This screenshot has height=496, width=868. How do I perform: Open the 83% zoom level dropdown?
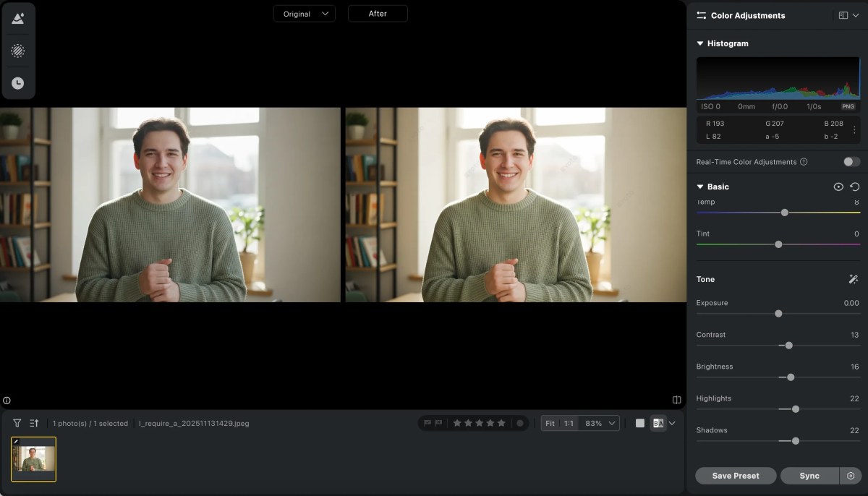tap(598, 423)
